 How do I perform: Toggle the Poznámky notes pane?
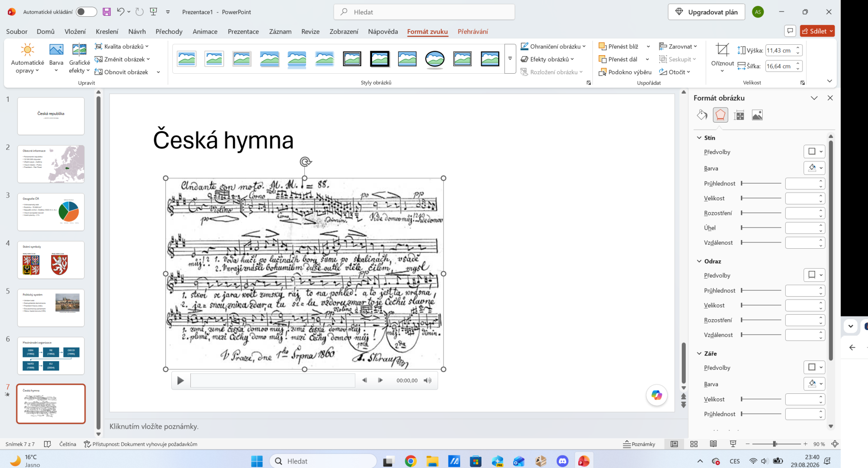click(x=639, y=444)
